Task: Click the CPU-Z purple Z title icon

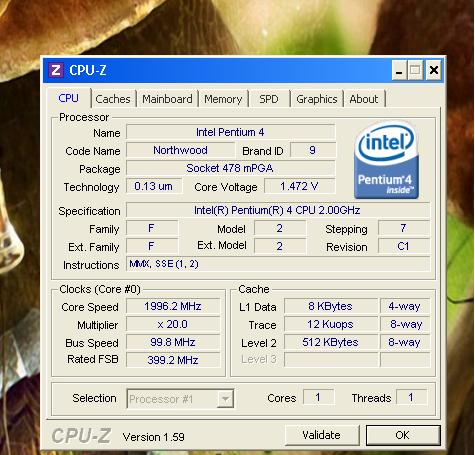Action: tap(56, 70)
